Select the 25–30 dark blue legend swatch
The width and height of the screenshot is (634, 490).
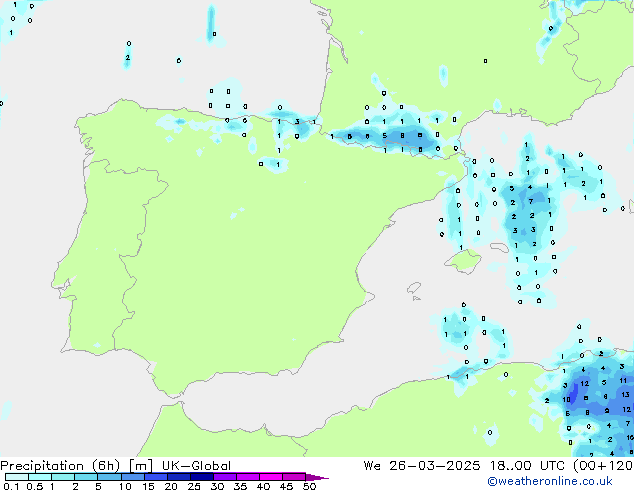coord(202,477)
